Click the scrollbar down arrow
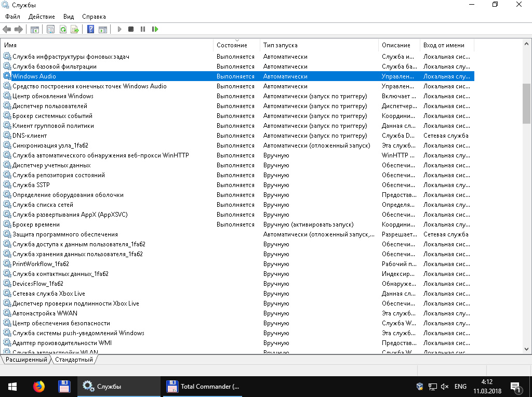This screenshot has height=397, width=532. (x=526, y=349)
